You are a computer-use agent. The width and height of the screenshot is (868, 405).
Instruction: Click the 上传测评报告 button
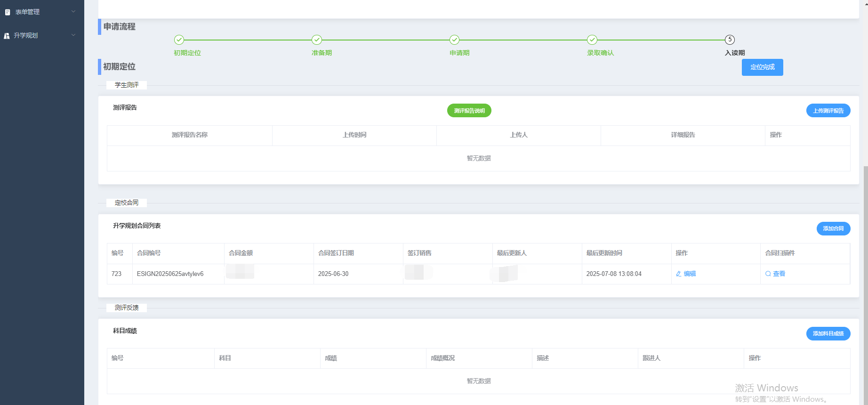coord(828,111)
